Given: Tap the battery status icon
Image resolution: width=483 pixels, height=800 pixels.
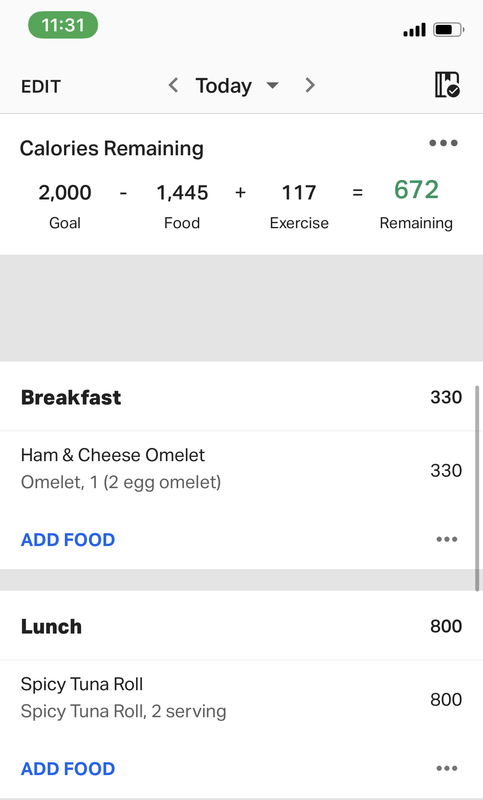Looking at the screenshot, I should [448, 30].
